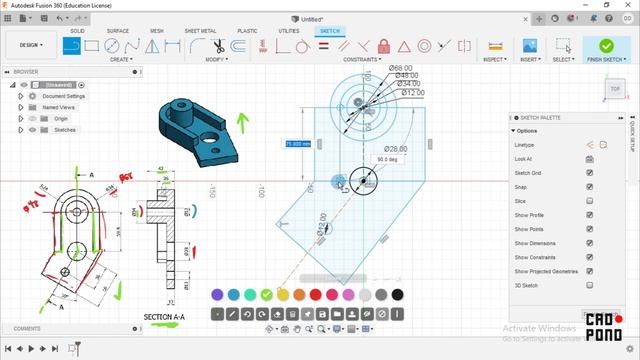Click the Measure inspect tool
Viewport: 640px width, 360px height.
pyautogui.click(x=495, y=46)
